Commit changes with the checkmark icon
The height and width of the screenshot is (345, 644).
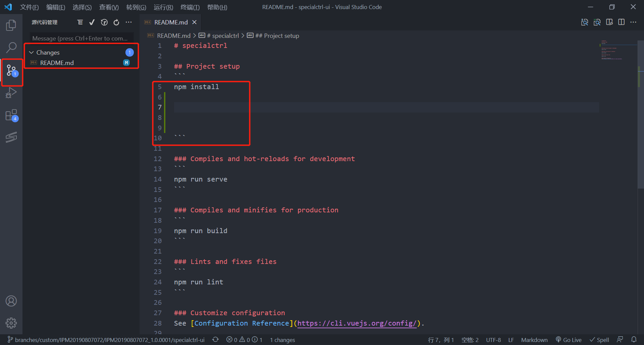[92, 22]
